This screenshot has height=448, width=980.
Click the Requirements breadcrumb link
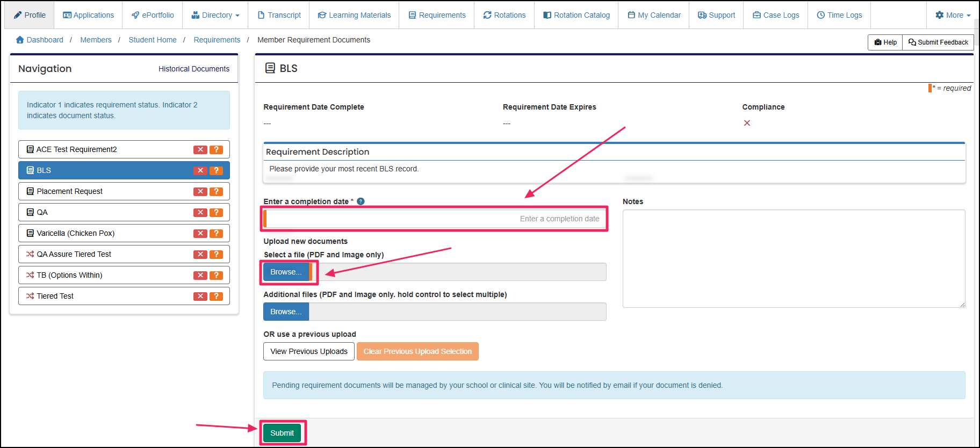click(217, 40)
